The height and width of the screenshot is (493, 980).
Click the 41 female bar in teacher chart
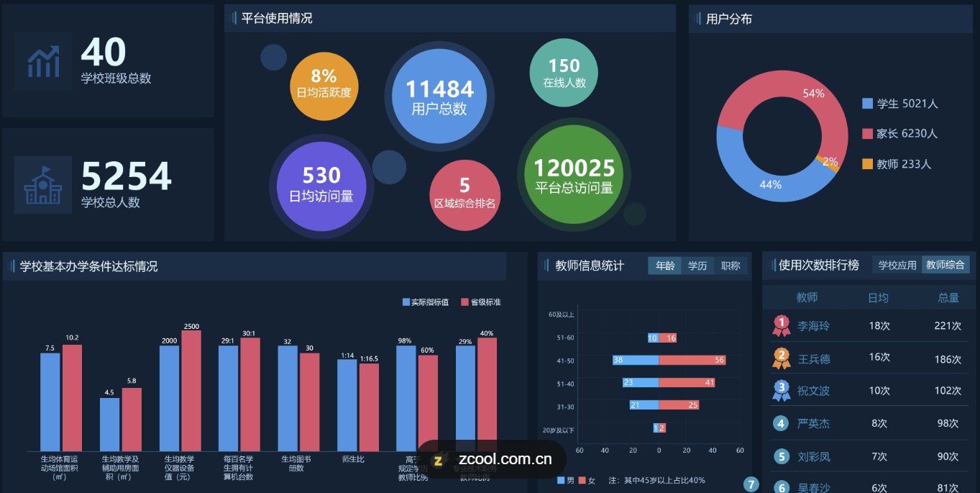(687, 383)
